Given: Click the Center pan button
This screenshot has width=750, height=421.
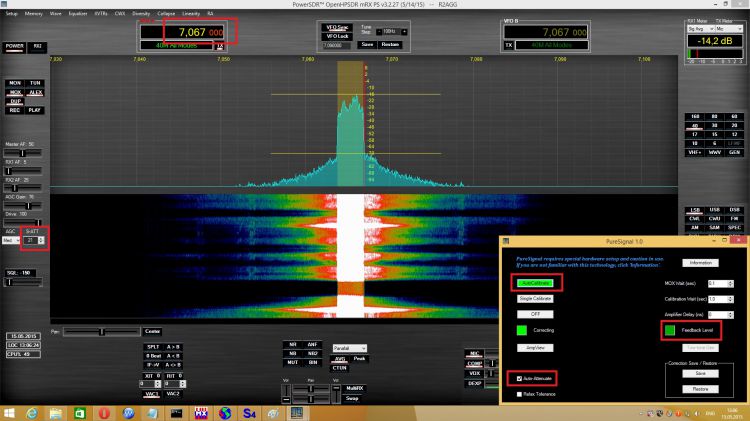Looking at the screenshot, I should (x=152, y=331).
